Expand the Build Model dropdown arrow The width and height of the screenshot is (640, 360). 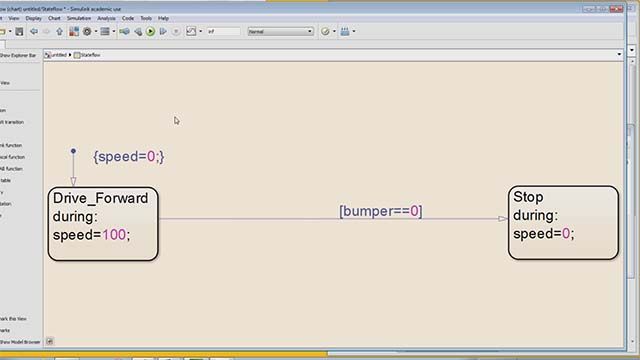(x=354, y=31)
